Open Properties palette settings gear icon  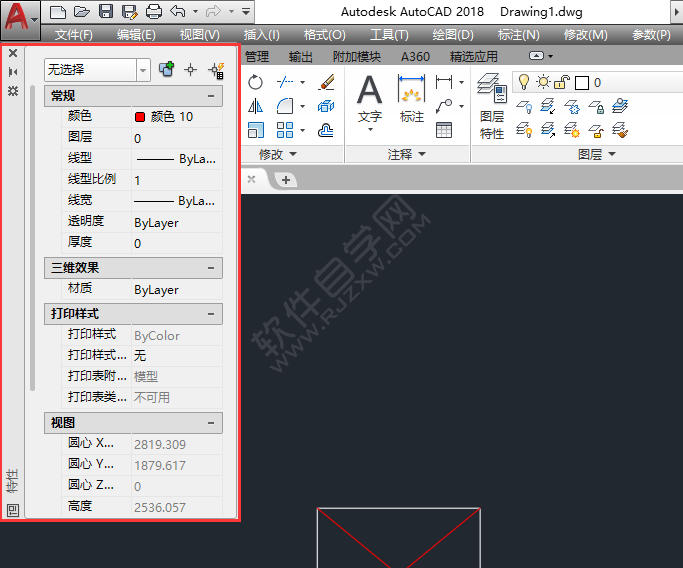click(x=13, y=91)
